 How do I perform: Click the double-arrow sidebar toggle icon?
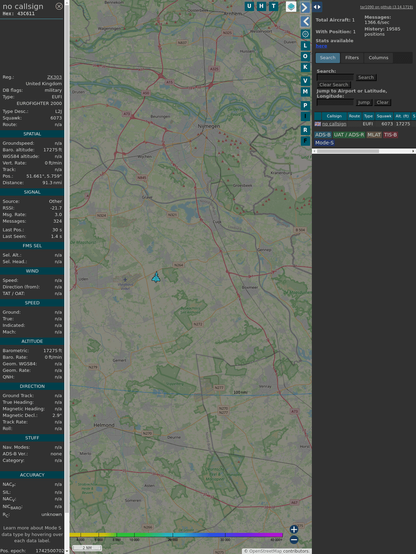(x=317, y=7)
